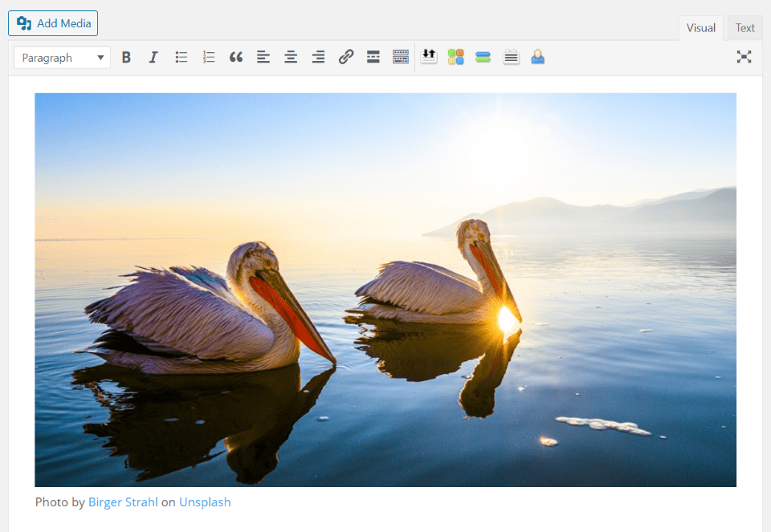Enter distraction-free writing mode

[x=744, y=57]
